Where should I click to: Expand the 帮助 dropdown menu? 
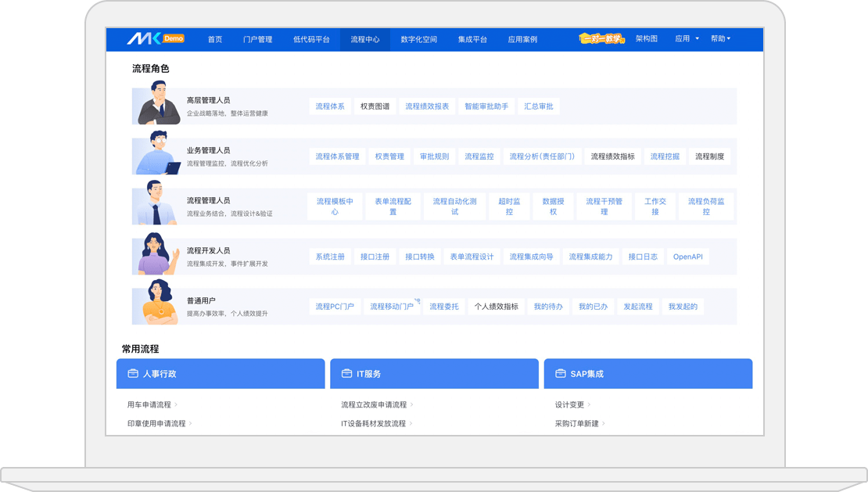(720, 38)
